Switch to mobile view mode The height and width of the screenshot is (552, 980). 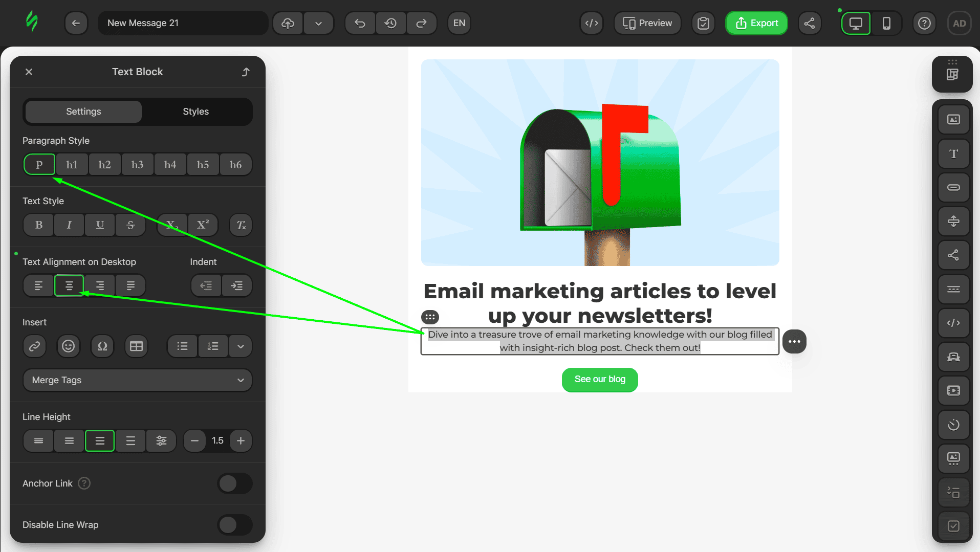tap(886, 23)
